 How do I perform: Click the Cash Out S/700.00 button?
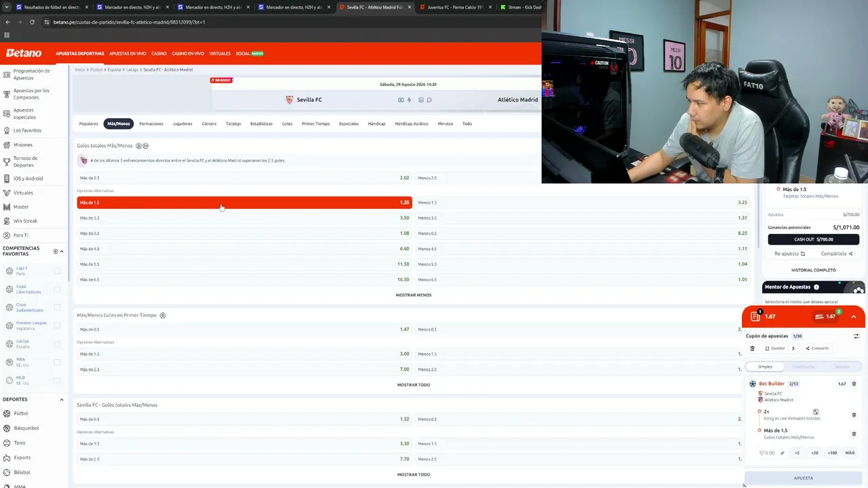[814, 239]
